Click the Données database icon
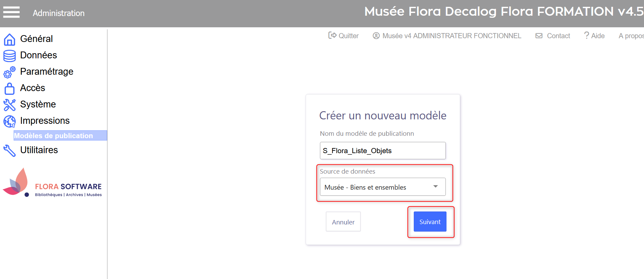Viewport: 644px width, 279px height. pyautogui.click(x=10, y=56)
